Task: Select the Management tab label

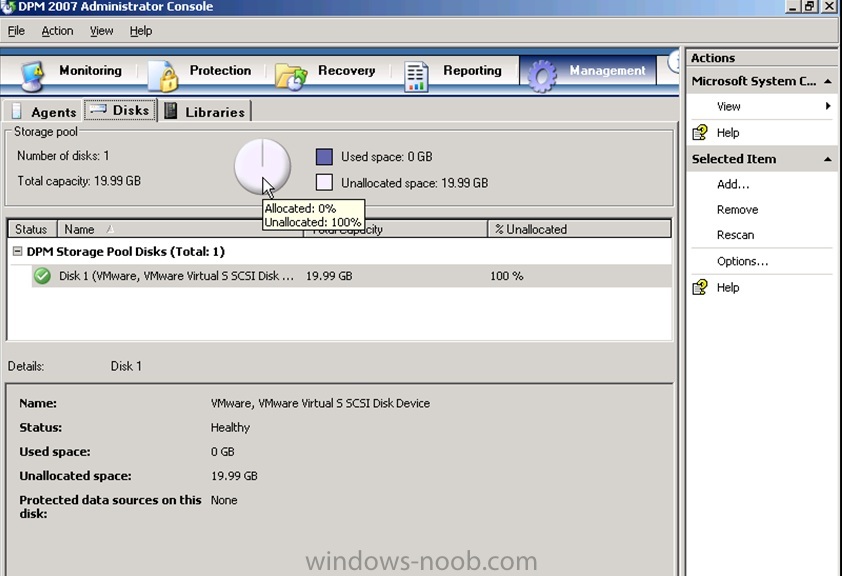Action: coord(607,70)
